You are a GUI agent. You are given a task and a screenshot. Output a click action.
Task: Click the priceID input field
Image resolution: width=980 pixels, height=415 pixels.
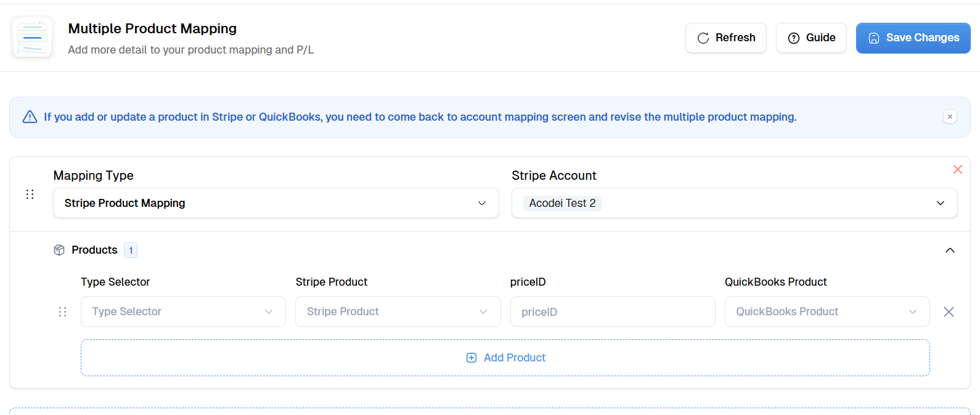pos(613,312)
